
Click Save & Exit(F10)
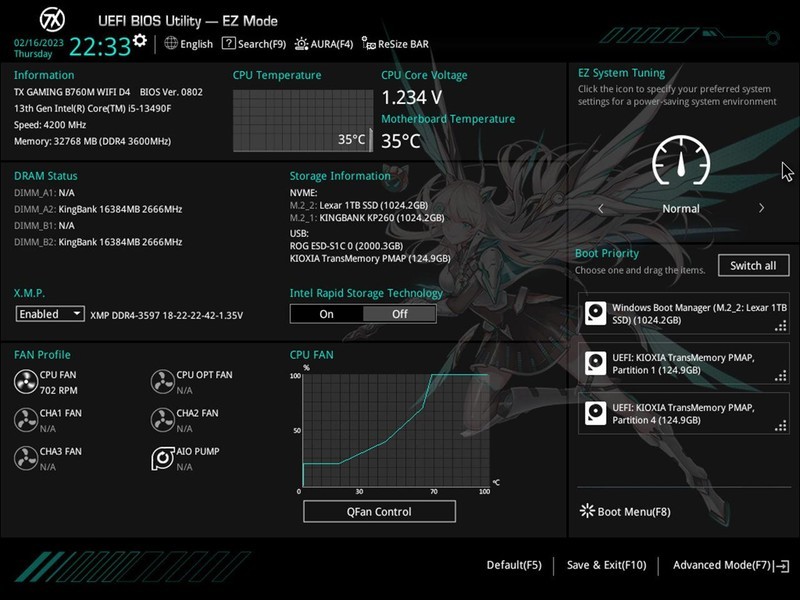pyautogui.click(x=607, y=565)
